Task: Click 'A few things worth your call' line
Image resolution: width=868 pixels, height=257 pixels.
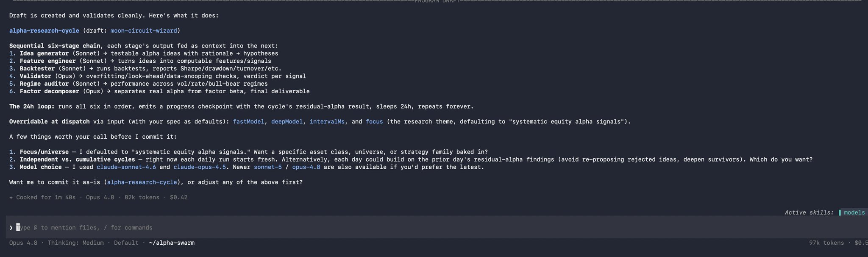Action: (x=93, y=137)
